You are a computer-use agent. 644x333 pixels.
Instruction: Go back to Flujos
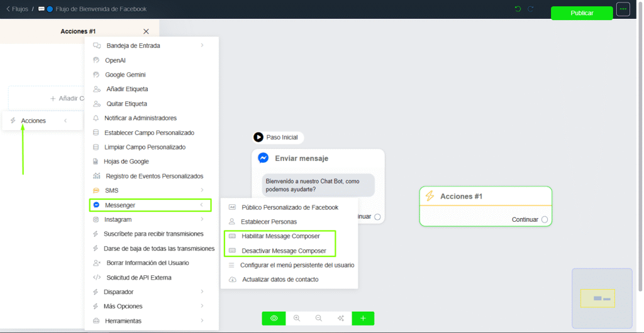click(17, 9)
